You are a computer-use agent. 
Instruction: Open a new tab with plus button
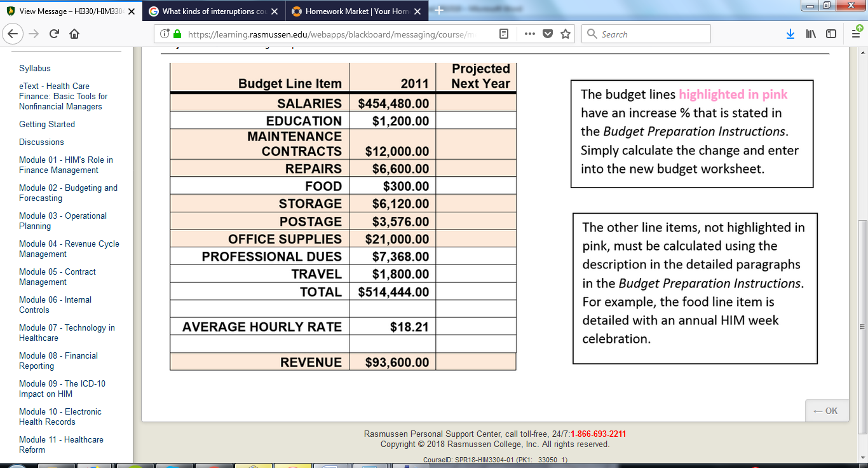438,10
